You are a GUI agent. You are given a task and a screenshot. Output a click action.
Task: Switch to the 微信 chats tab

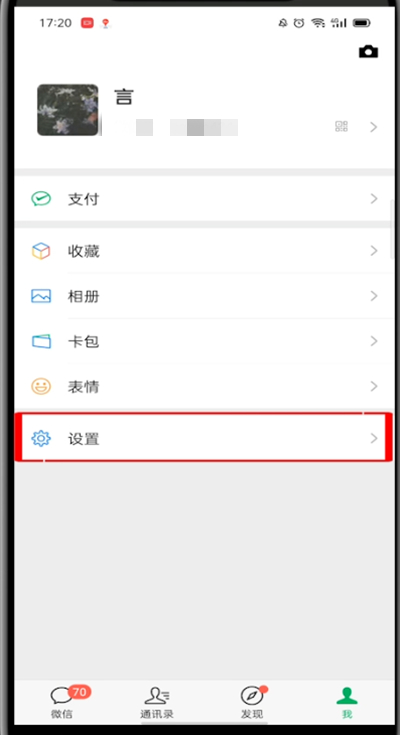[x=62, y=702]
